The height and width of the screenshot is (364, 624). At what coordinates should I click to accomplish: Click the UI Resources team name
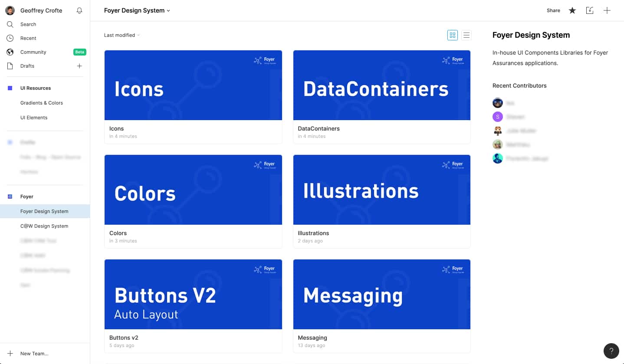[x=36, y=88]
